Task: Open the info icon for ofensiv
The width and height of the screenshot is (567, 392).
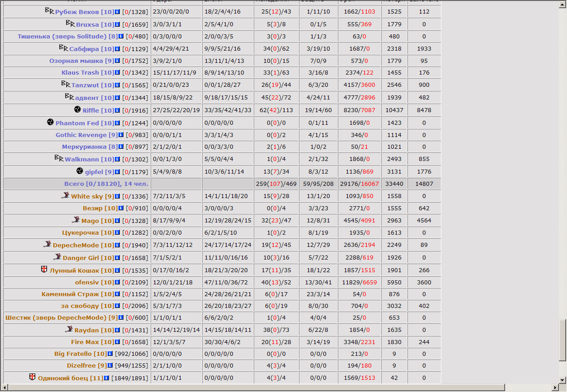Action: pyautogui.click(x=118, y=283)
